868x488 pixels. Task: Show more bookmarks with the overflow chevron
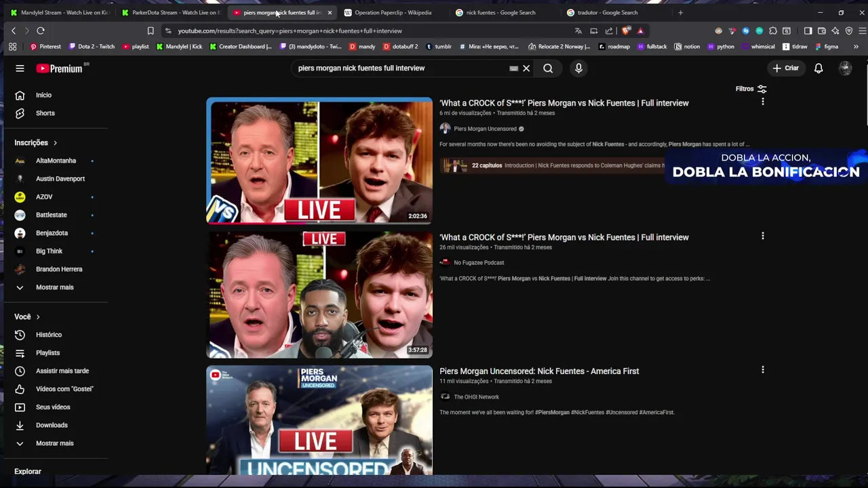(x=856, y=47)
